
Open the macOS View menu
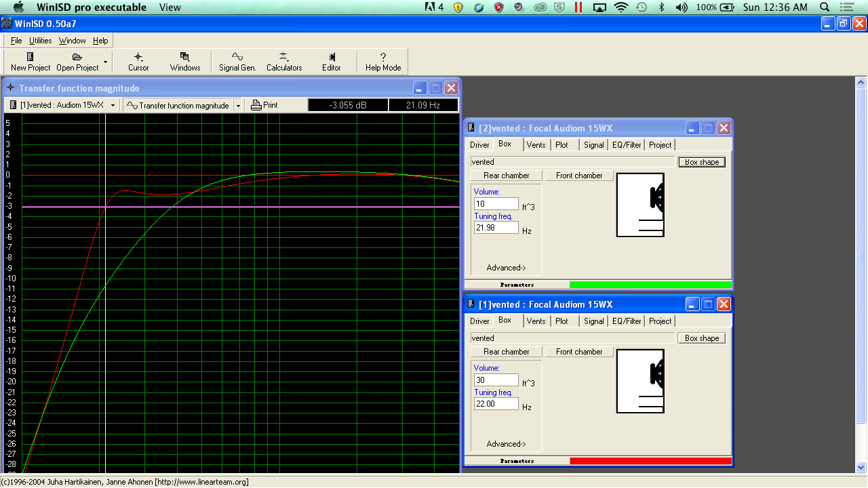[170, 7]
